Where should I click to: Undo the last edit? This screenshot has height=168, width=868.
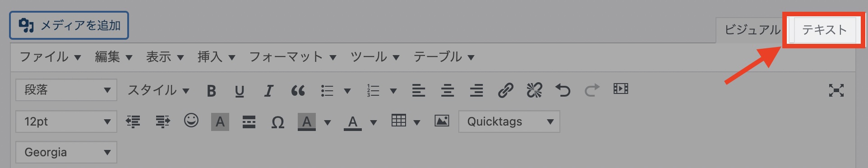(x=563, y=91)
